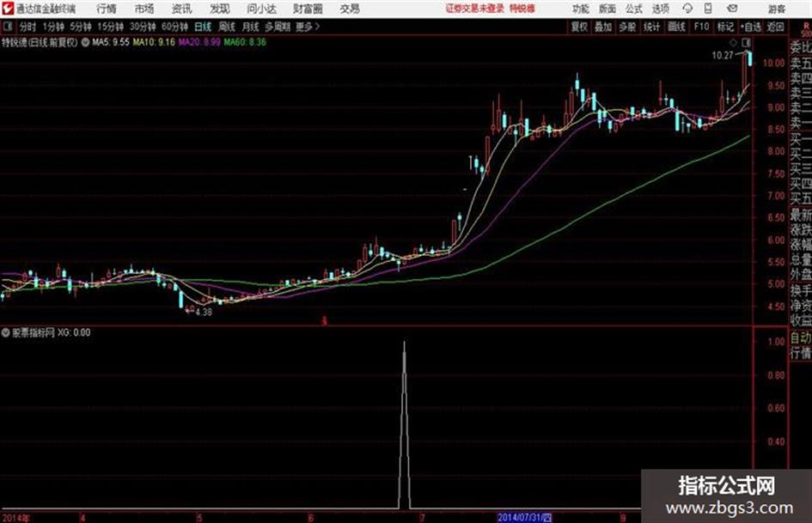Open the 交易 menu
The width and height of the screenshot is (812, 523).
coord(350,9)
